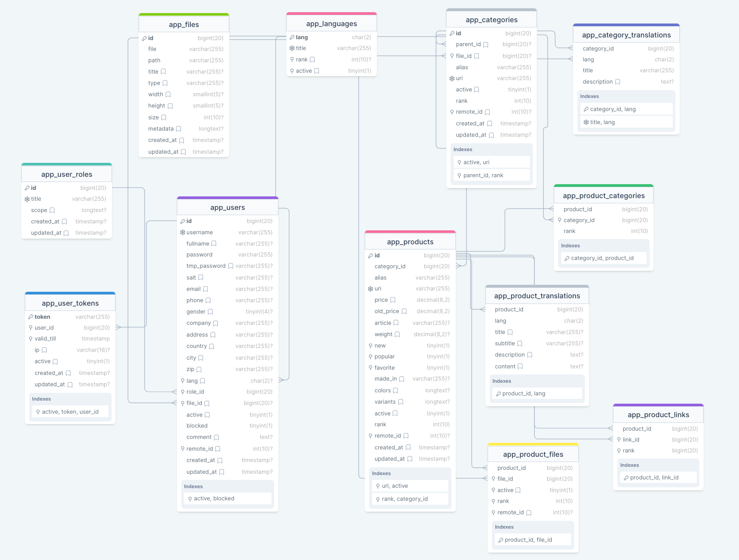
Task: Click the bookmark icon next to tmp_password
Action: (231, 266)
